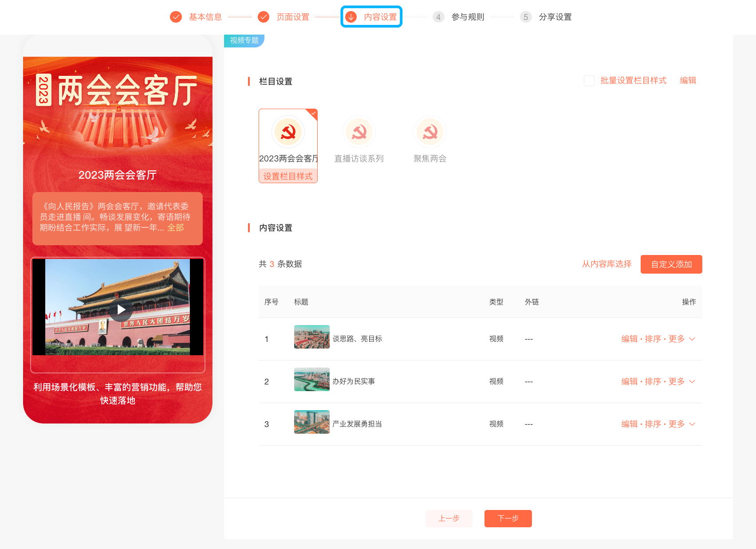Go to 参与规则 step tab

tap(468, 17)
